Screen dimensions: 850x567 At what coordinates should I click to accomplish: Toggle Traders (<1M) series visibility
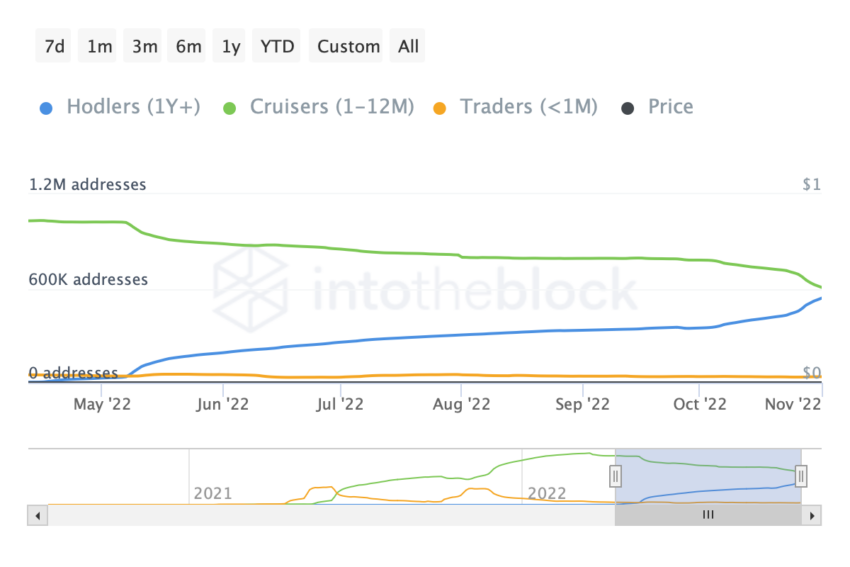pyautogui.click(x=528, y=107)
